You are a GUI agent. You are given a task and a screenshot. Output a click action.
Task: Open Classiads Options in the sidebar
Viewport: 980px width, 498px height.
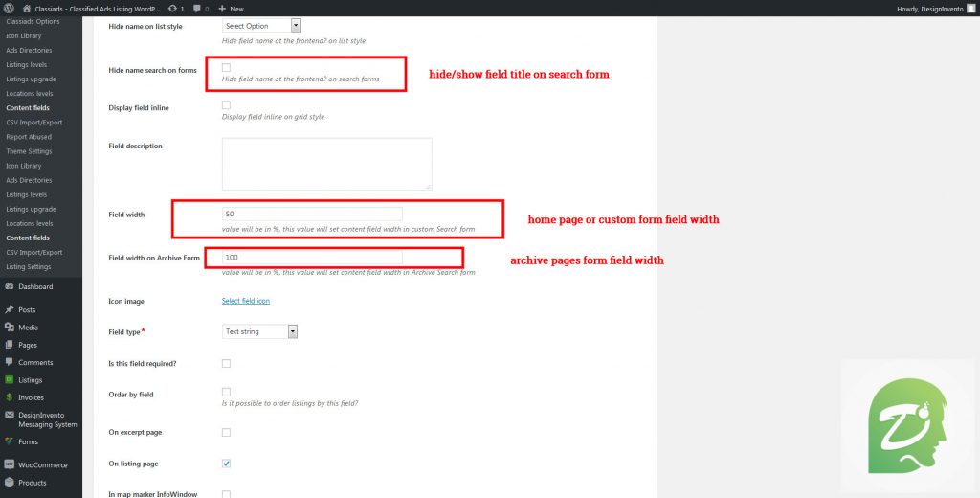(x=33, y=21)
